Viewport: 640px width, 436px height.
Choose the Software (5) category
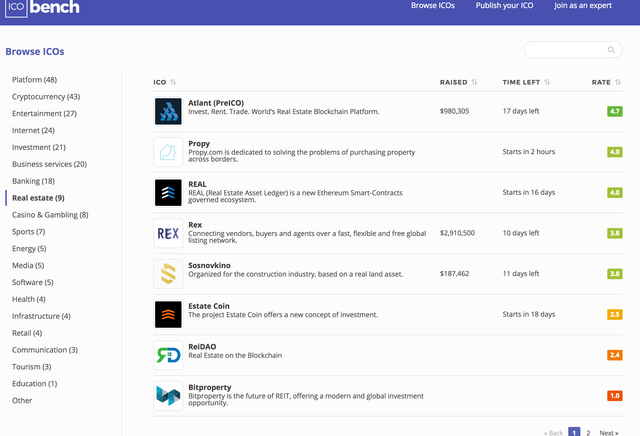[33, 283]
